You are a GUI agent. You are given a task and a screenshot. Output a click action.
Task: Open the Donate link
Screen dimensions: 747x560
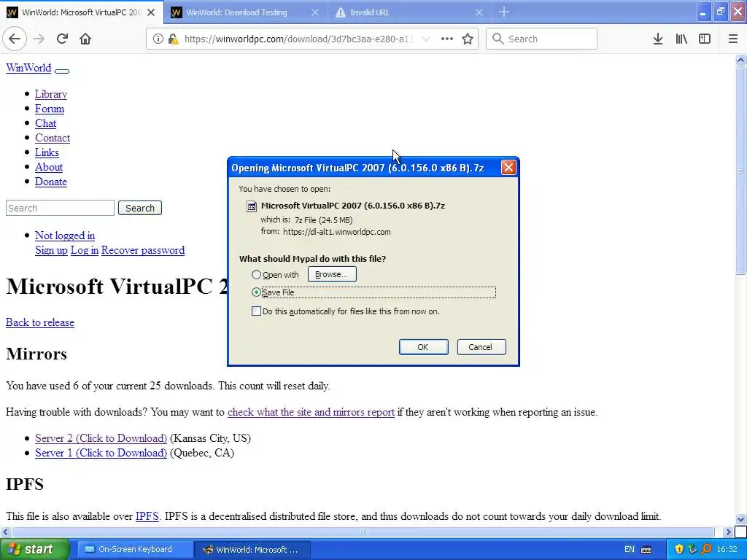click(51, 182)
